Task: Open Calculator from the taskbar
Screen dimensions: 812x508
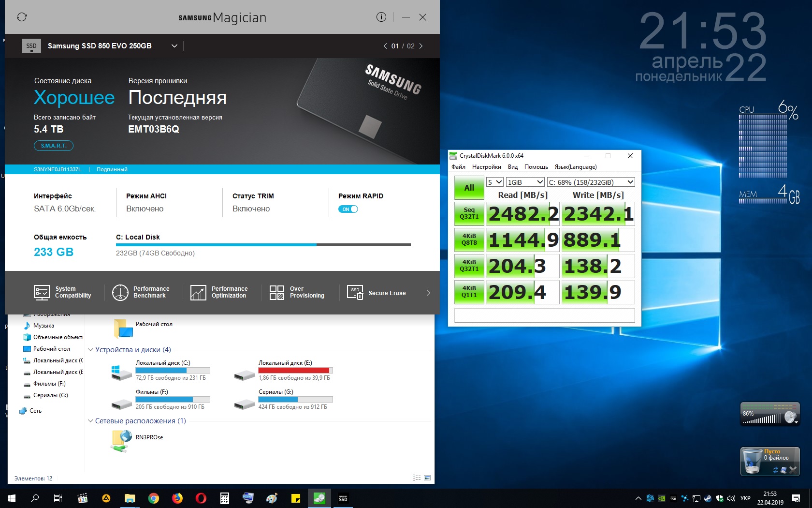Action: click(x=225, y=498)
